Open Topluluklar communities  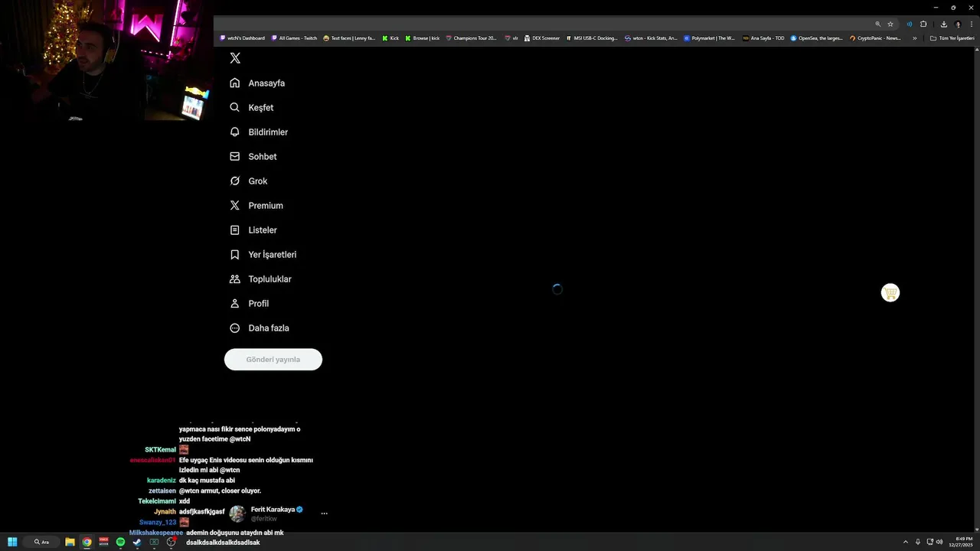coord(260,279)
